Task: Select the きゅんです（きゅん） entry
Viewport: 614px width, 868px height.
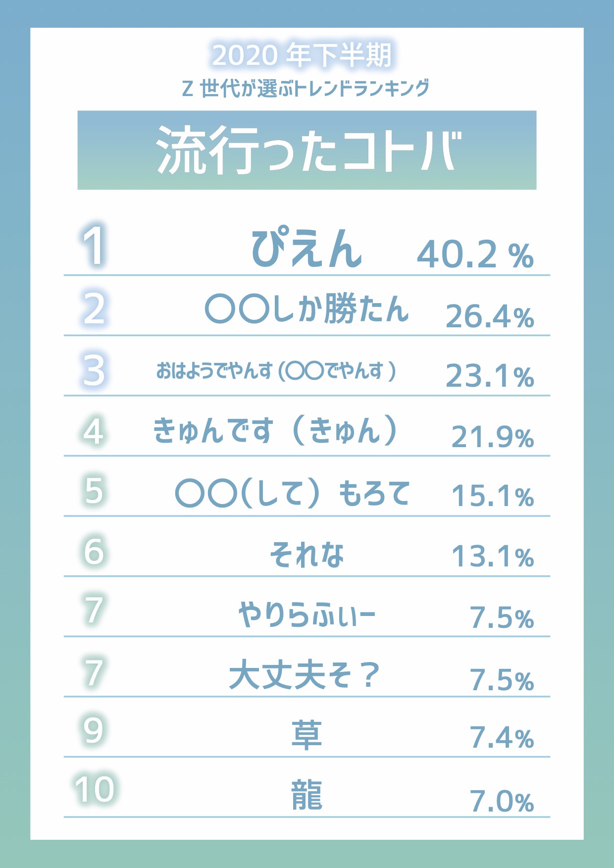Action: (x=275, y=430)
